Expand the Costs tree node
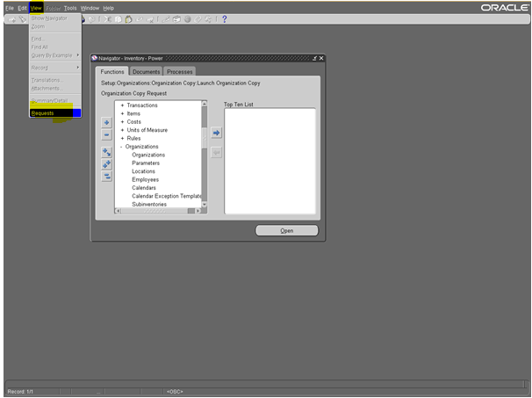The width and height of the screenshot is (532, 398). pyautogui.click(x=122, y=121)
